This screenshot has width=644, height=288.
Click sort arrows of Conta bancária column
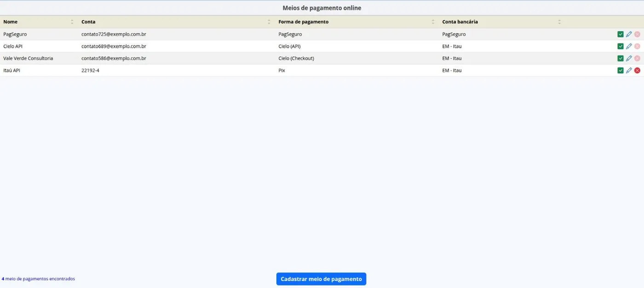tap(559, 22)
